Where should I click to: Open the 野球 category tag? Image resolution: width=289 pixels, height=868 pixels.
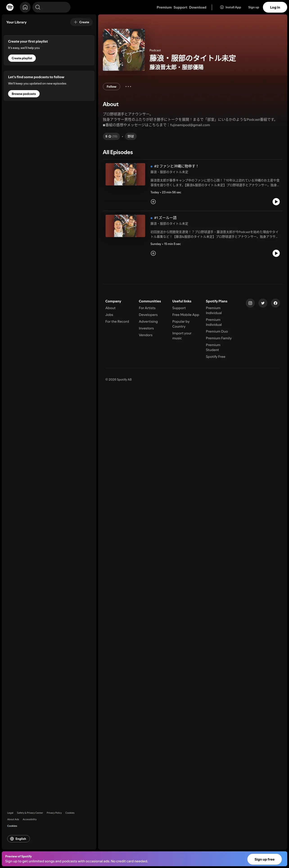pos(131,137)
